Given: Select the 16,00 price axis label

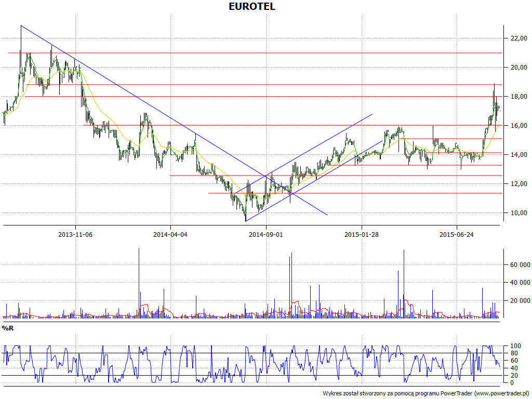Looking at the screenshot, I should click(519, 126).
